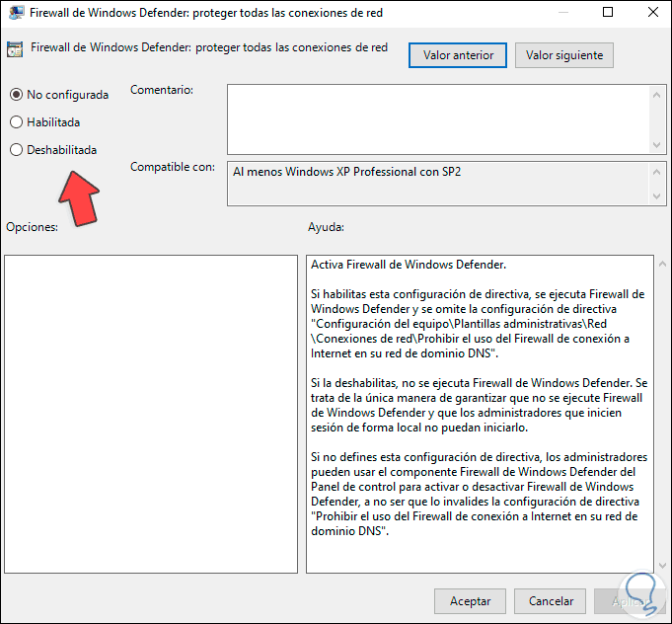This screenshot has width=672, height=624.
Task: Click the Comentario box scroll-down arrow
Action: (656, 145)
